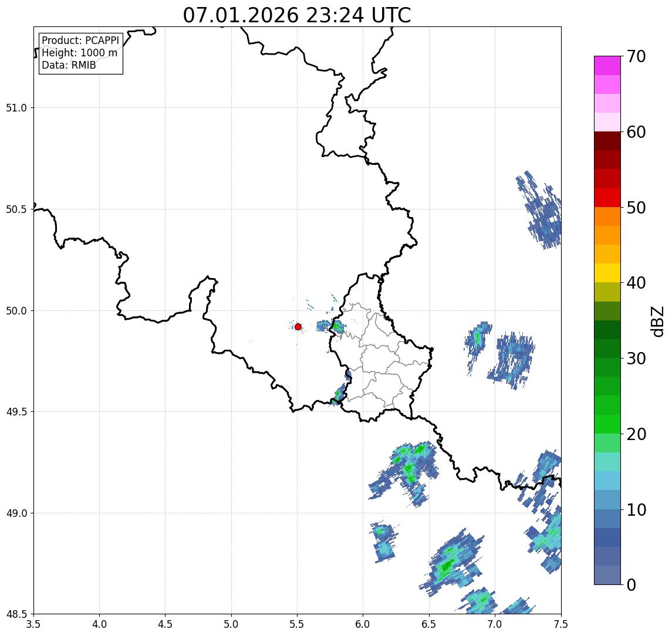Click the longitude axis label 3.5
The width and height of the screenshot is (672, 636).
(33, 624)
